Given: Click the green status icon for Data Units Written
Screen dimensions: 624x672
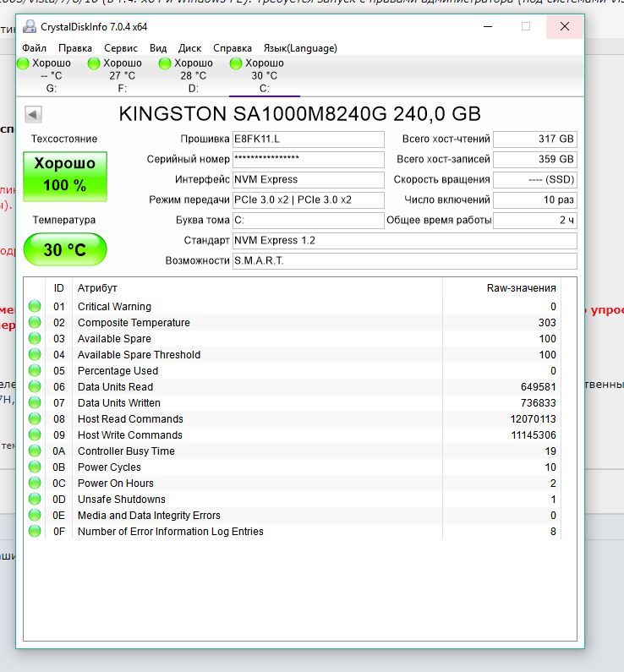Looking at the screenshot, I should pyautogui.click(x=35, y=402).
